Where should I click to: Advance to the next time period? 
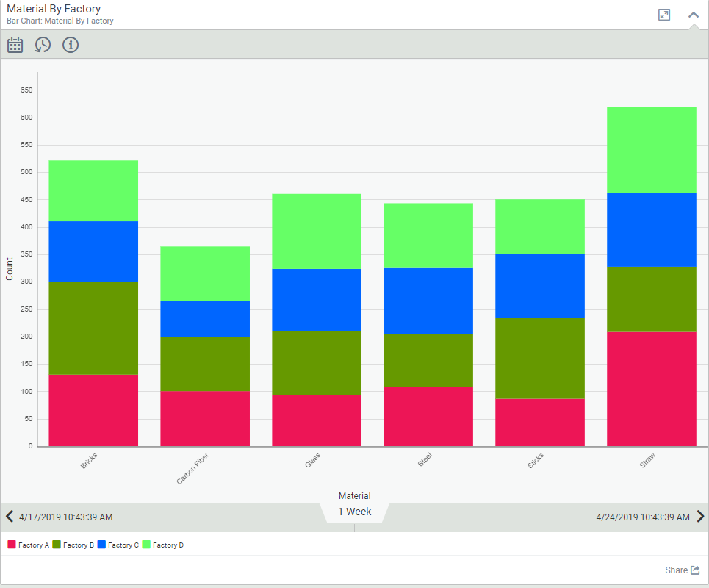(x=700, y=517)
